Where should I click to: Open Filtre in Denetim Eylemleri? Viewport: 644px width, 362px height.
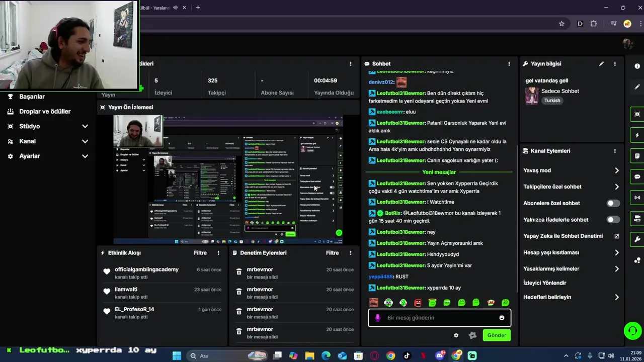pyautogui.click(x=333, y=253)
